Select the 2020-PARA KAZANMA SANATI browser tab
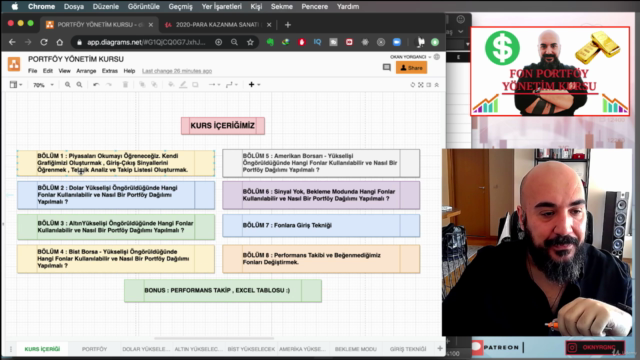This screenshot has height=360, width=640. point(217,25)
